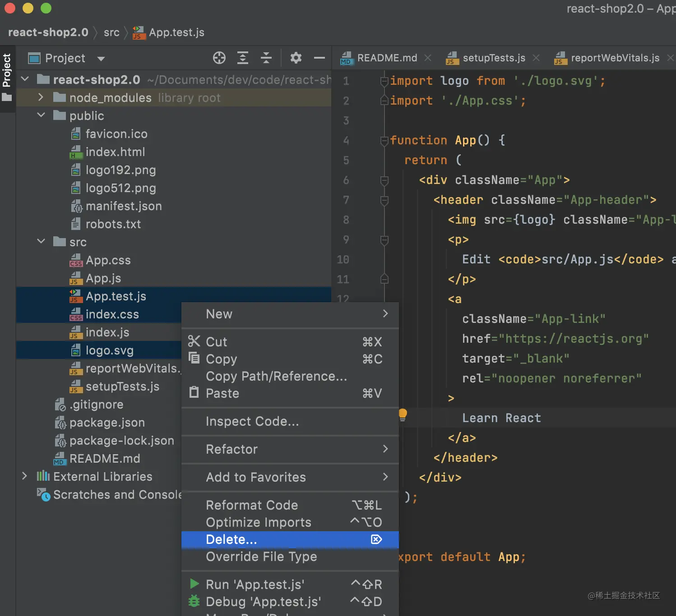
Task: Click the macOS yellow minimize window button
Action: coord(28,8)
